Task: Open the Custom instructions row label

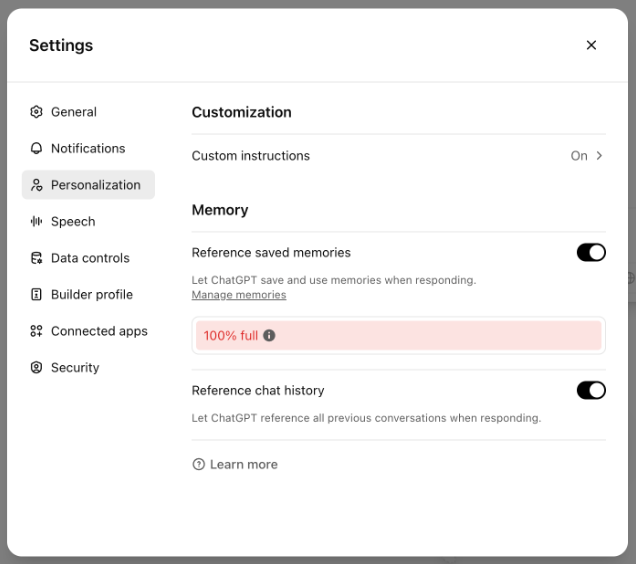Action: click(x=251, y=156)
